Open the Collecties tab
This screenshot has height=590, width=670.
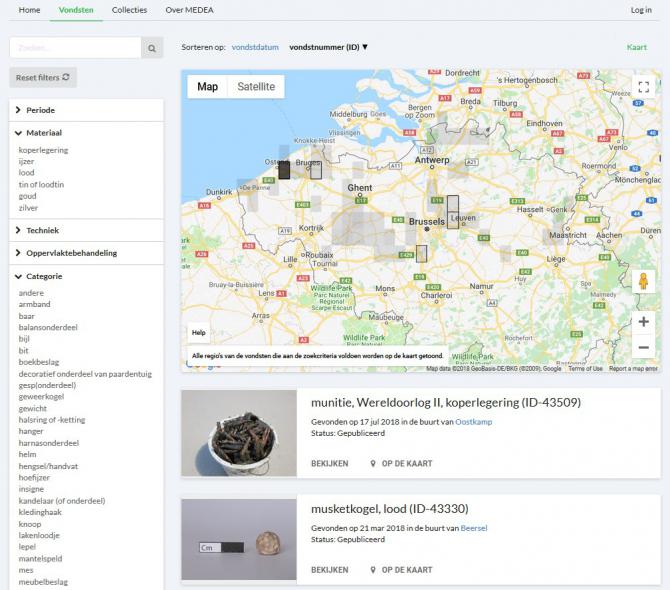129,10
